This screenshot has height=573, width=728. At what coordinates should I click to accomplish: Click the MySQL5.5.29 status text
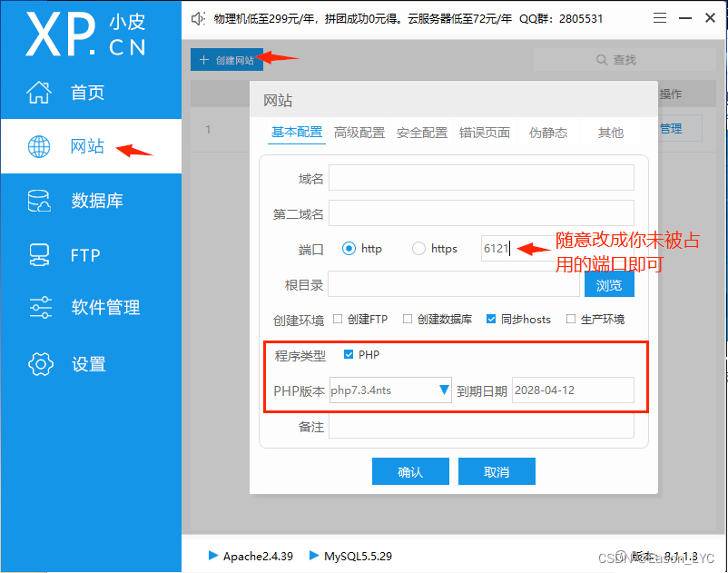coord(358,556)
